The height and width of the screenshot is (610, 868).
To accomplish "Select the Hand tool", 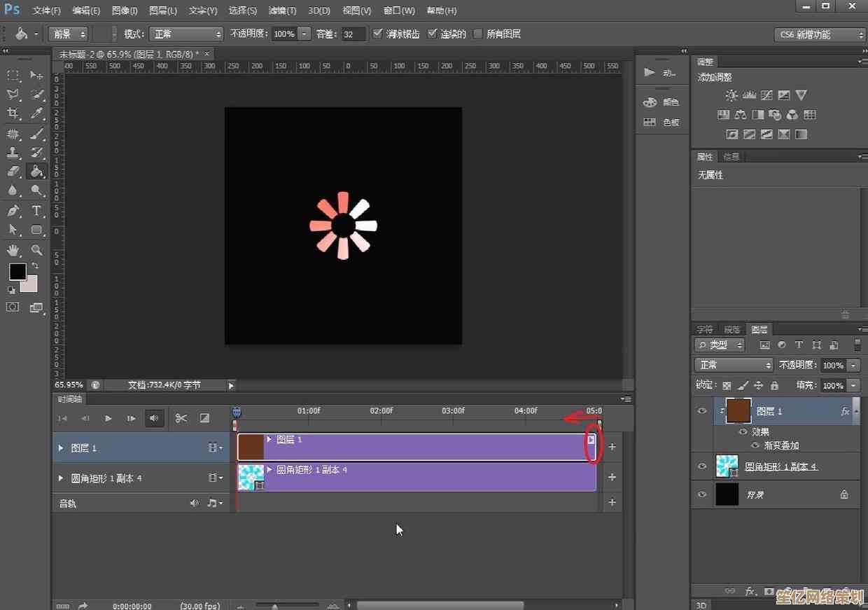I will point(13,250).
